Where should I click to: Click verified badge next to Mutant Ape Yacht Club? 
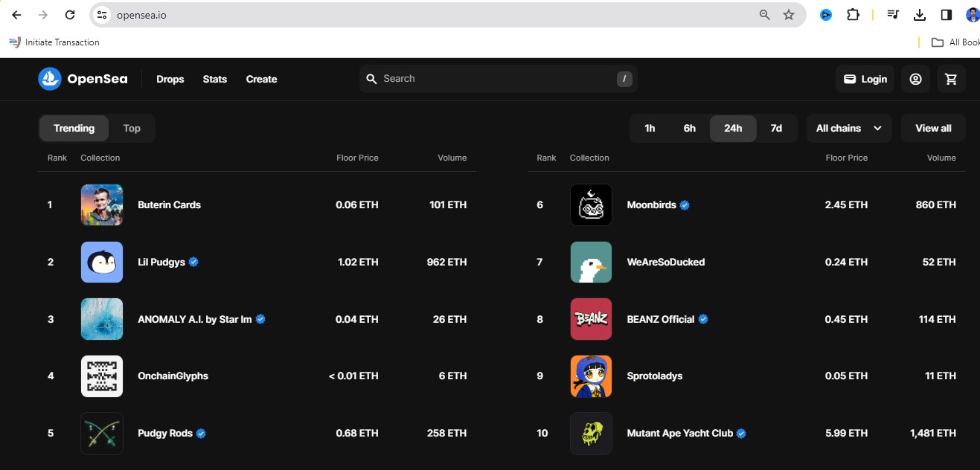click(741, 434)
